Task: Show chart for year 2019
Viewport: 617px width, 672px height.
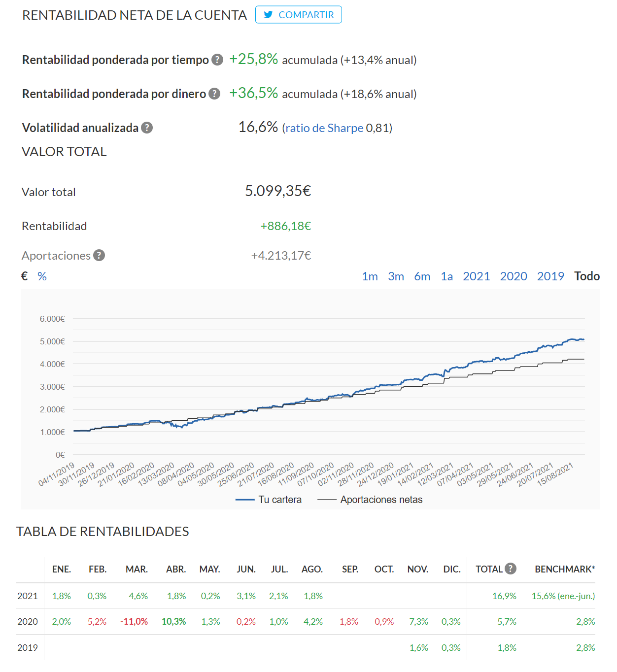Action: tap(550, 276)
